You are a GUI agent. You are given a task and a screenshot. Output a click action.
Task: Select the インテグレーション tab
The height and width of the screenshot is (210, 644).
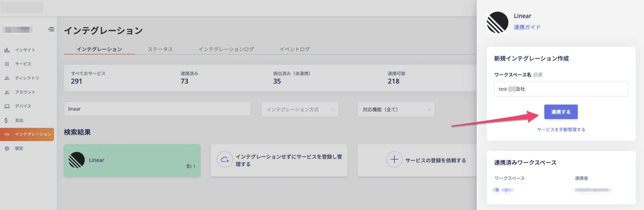pyautogui.click(x=99, y=49)
